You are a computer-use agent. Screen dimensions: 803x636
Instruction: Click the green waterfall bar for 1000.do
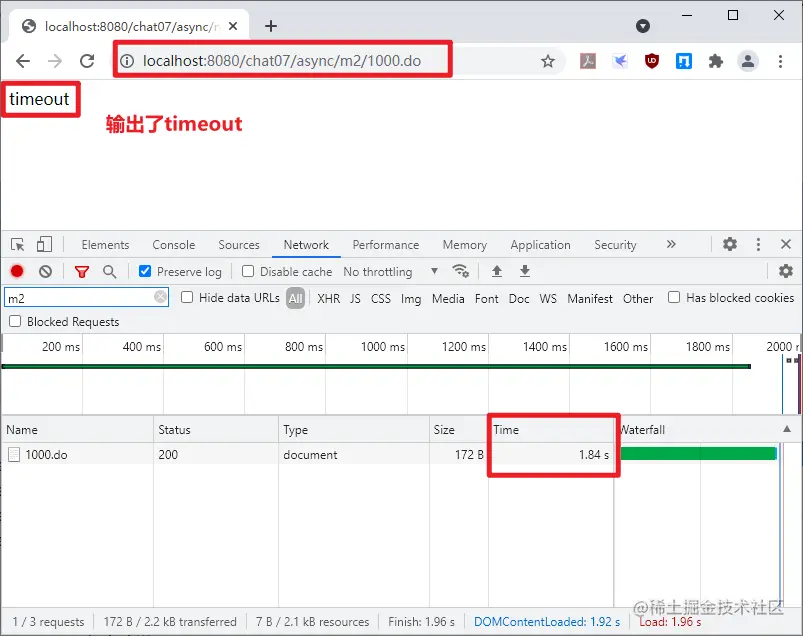(699, 454)
